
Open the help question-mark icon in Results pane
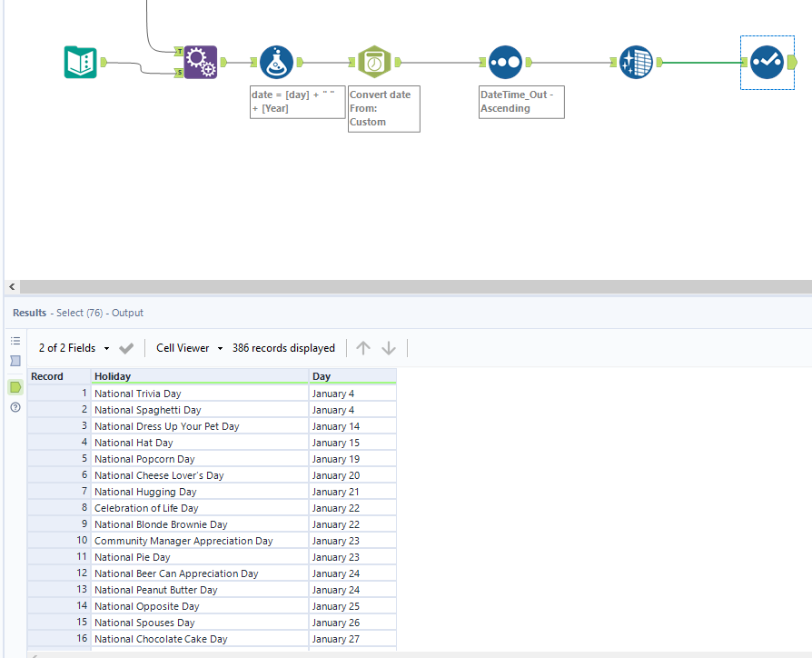tap(15, 407)
